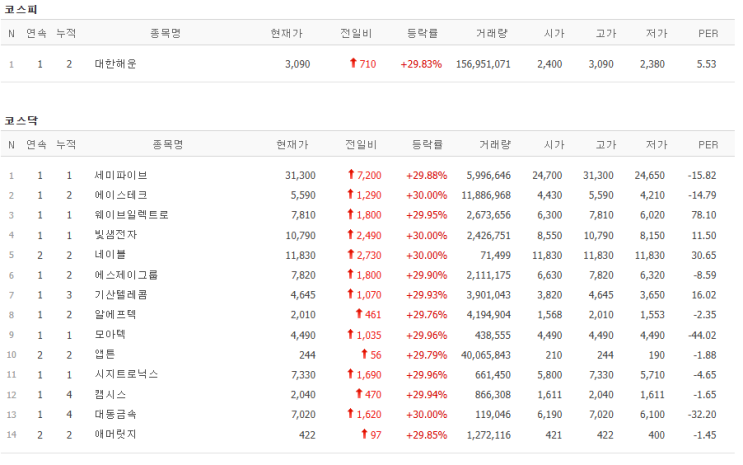Click 대한해운 change rate +29.83%
This screenshot has height=465, width=743.
[421, 64]
